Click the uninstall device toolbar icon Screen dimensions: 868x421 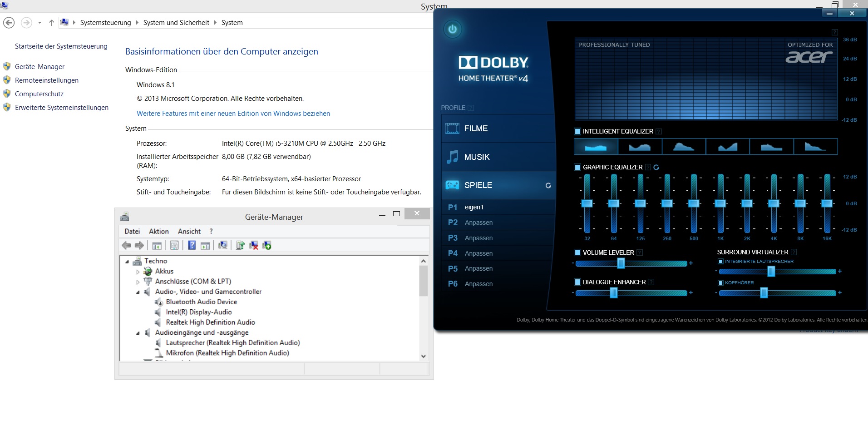(254, 246)
